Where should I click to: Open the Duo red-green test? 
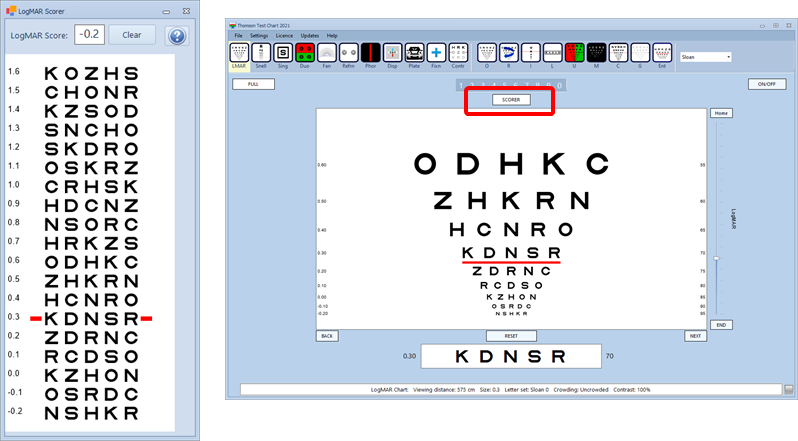pos(305,54)
